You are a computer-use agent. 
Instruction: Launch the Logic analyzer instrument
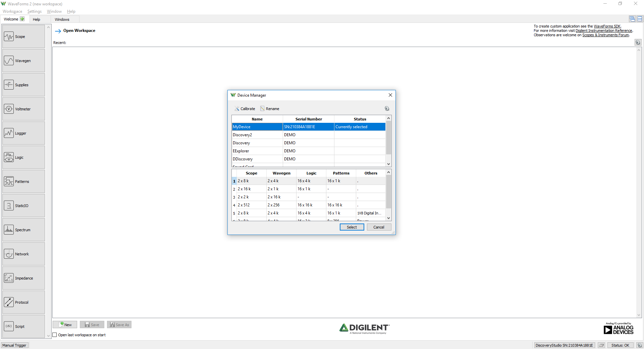[x=23, y=157]
